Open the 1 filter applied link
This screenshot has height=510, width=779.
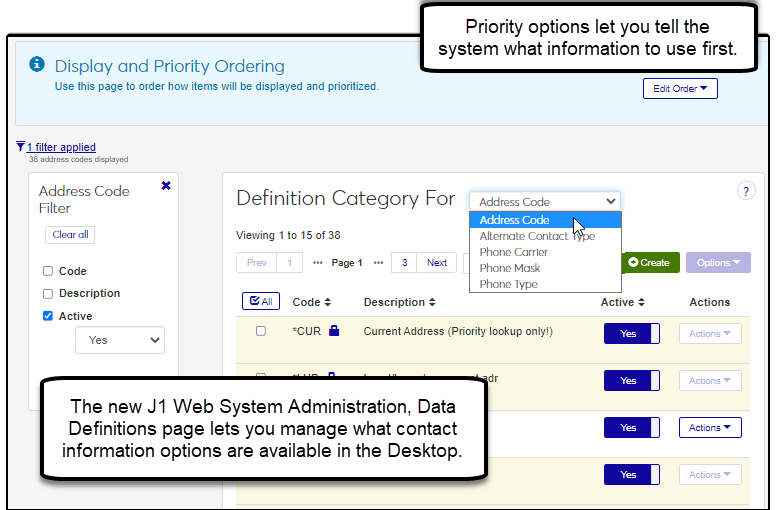61,147
